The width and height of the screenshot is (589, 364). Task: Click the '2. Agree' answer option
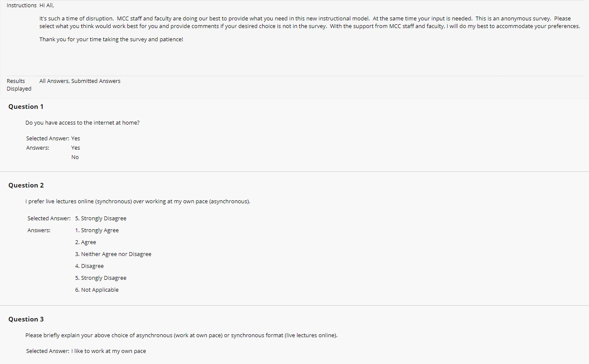click(86, 242)
